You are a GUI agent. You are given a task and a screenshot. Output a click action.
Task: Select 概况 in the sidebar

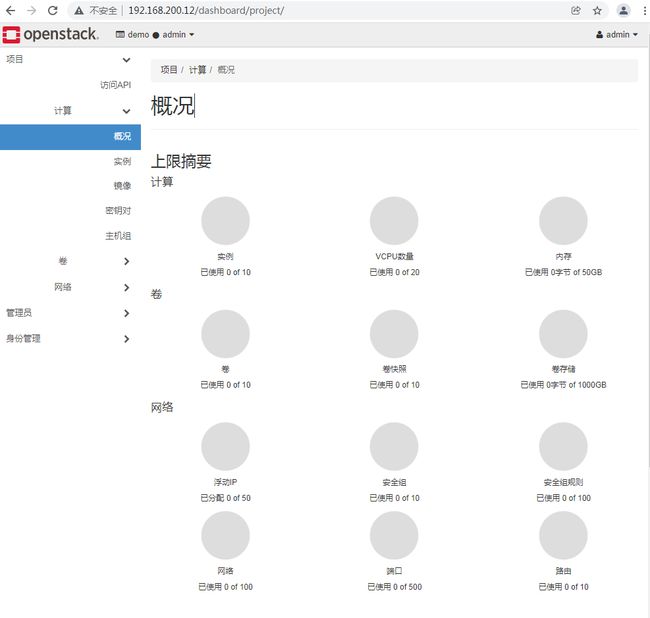pyautogui.click(x=70, y=137)
